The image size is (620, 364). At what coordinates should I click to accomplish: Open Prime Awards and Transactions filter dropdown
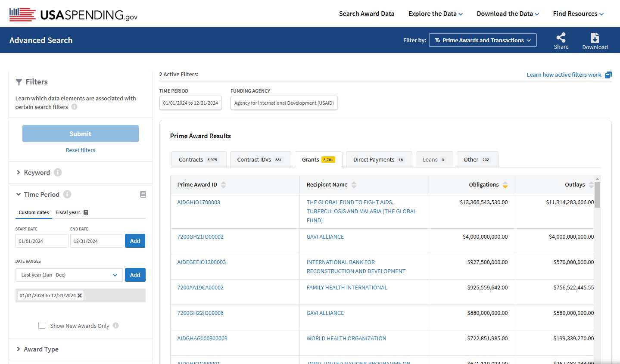[x=483, y=40]
